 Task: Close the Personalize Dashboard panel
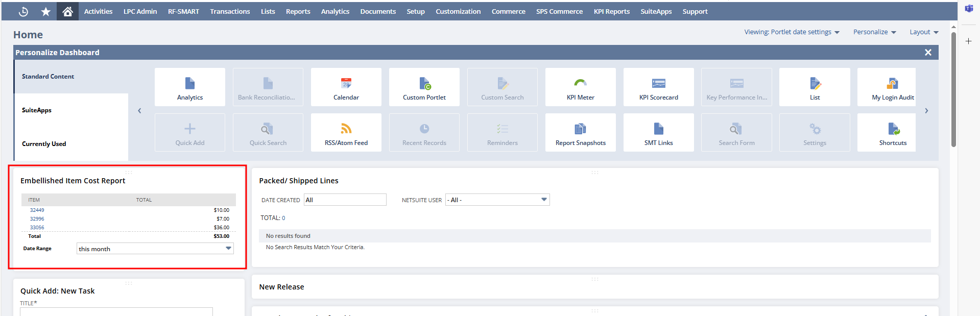(928, 53)
